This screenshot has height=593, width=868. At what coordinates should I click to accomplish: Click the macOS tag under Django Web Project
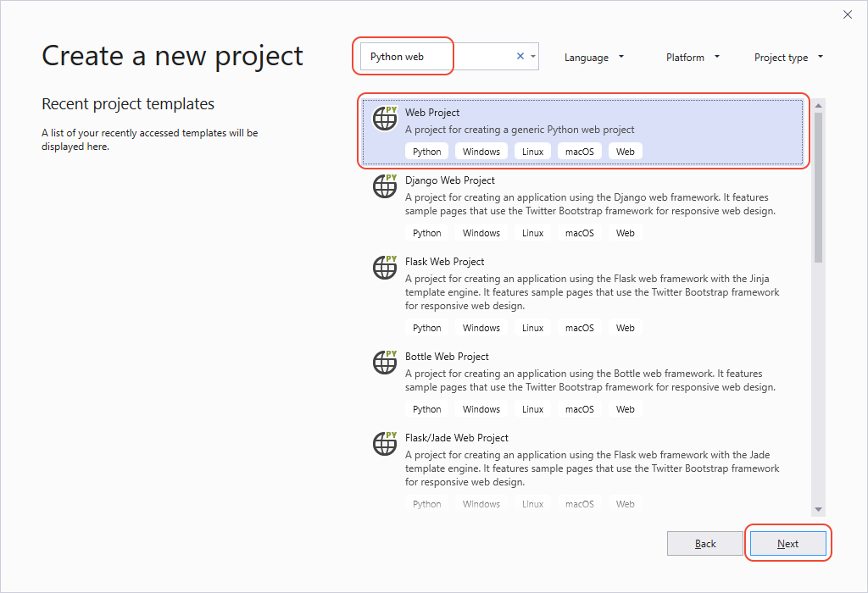579,232
